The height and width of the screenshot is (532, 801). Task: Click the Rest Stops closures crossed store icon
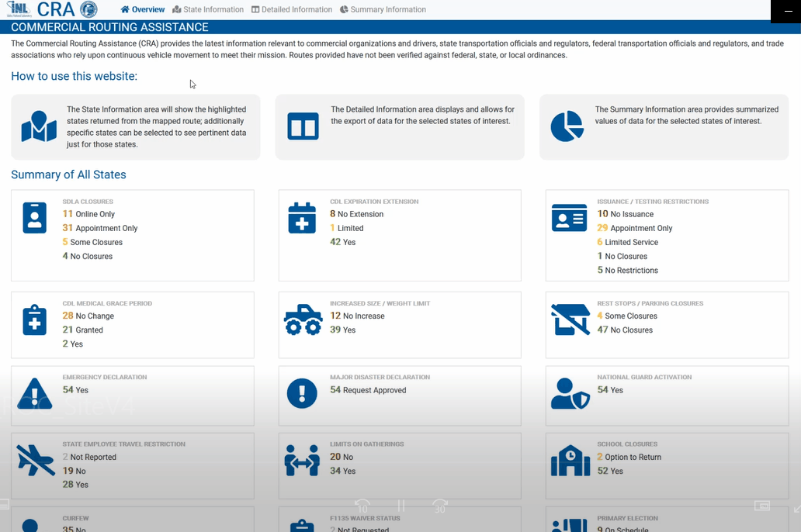(570, 320)
